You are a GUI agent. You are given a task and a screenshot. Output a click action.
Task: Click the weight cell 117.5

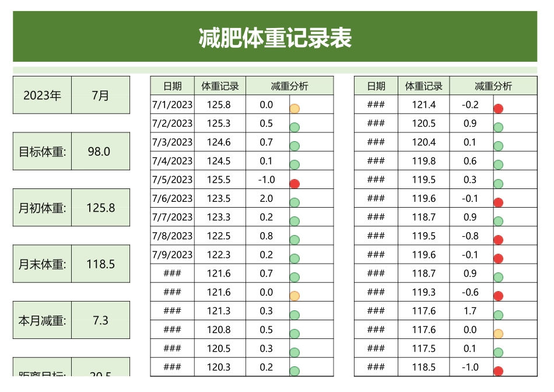click(423, 348)
